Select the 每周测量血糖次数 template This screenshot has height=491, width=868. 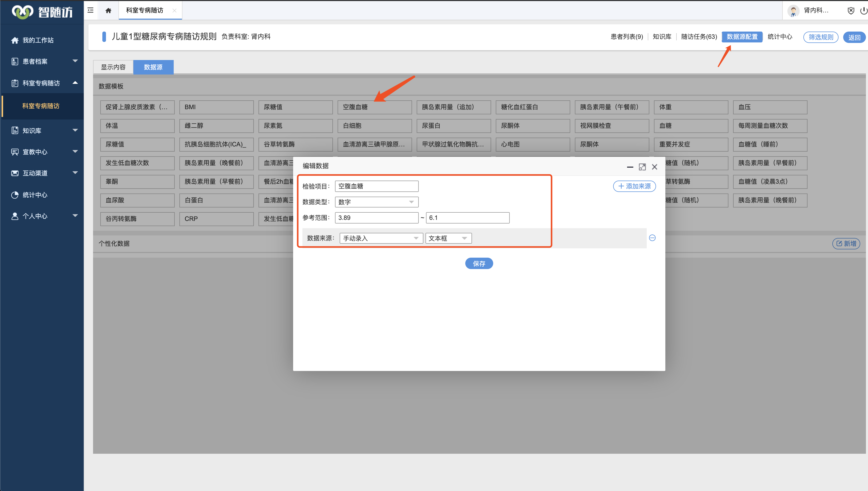click(x=770, y=125)
